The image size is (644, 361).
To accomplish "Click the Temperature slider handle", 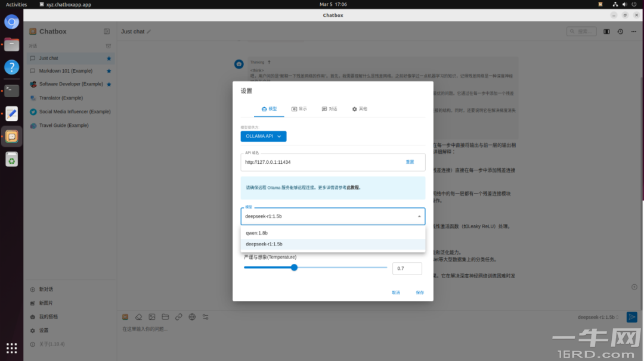I will (x=294, y=267).
